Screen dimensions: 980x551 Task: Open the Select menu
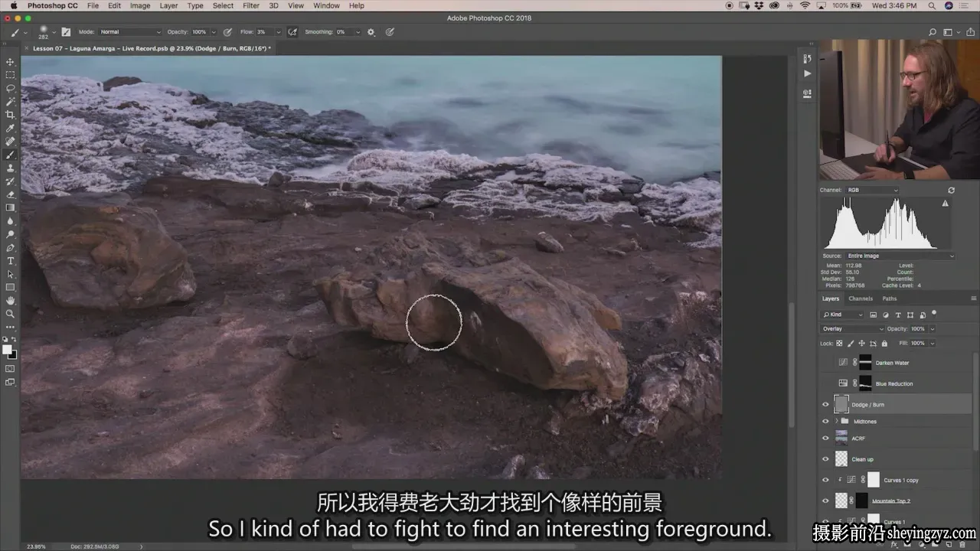click(x=223, y=5)
